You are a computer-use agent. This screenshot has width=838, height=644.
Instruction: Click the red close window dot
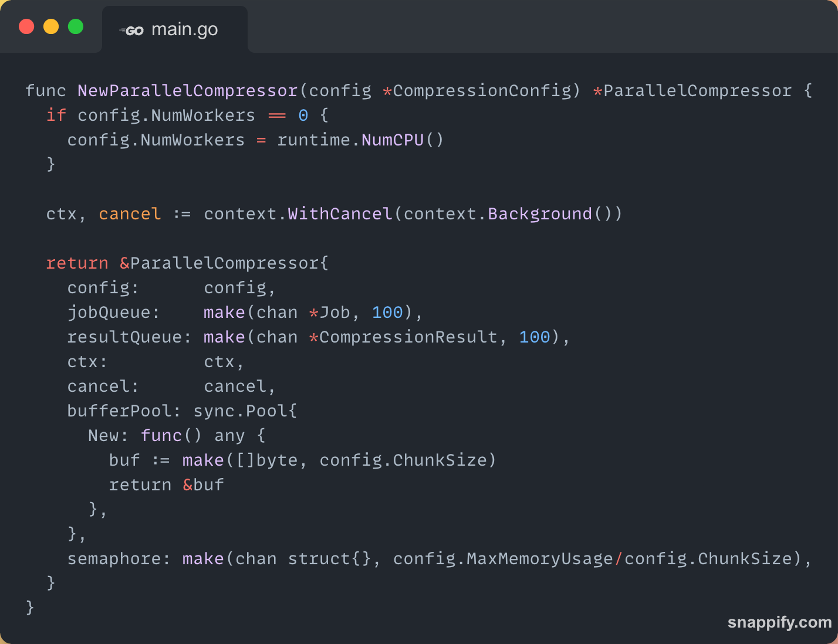(x=26, y=26)
